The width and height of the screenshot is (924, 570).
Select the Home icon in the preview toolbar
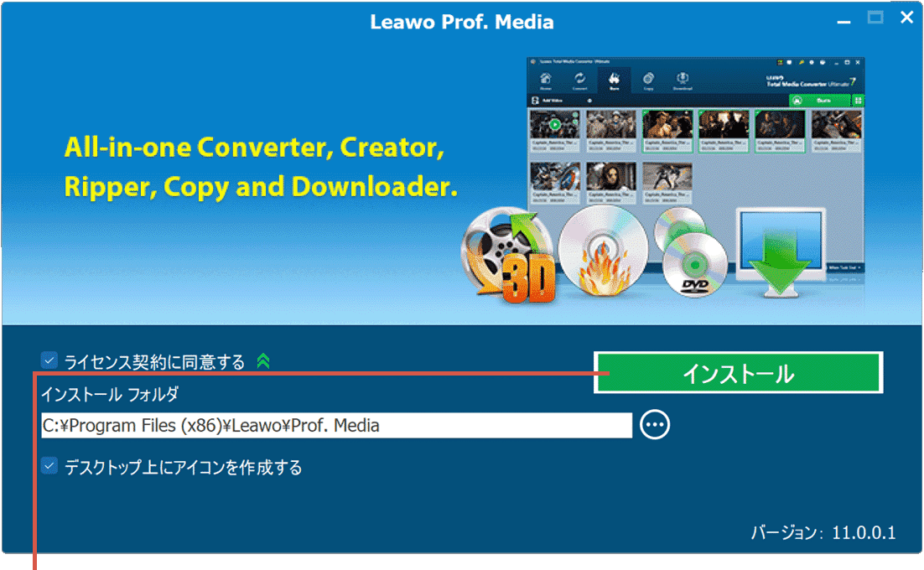(x=546, y=78)
